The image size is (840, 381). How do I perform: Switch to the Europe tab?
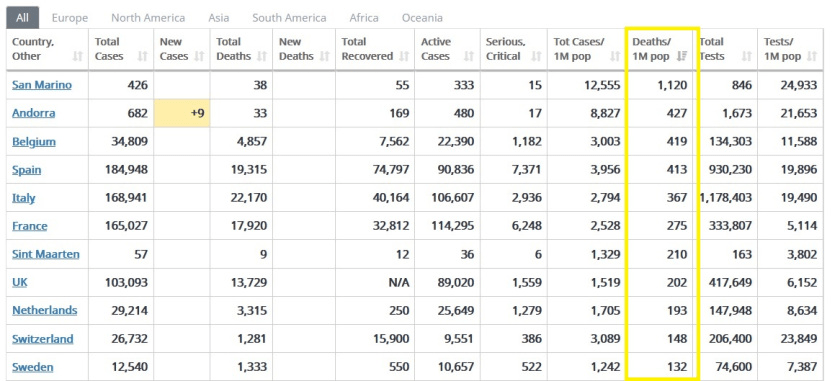[70, 18]
